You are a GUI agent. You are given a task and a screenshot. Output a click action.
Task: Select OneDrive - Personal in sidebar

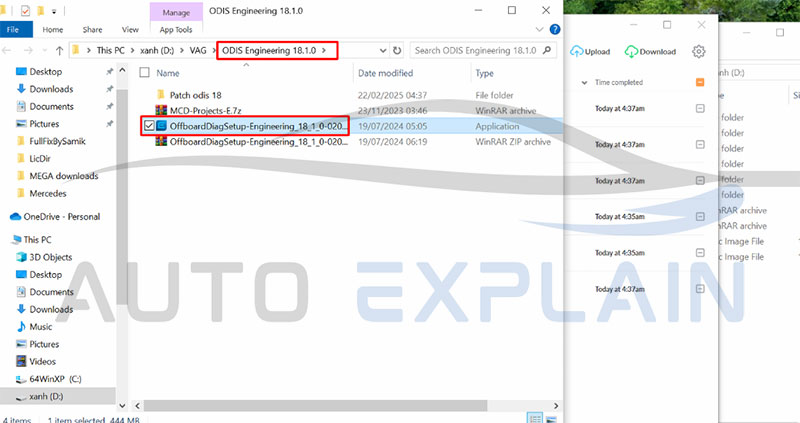pyautogui.click(x=61, y=216)
